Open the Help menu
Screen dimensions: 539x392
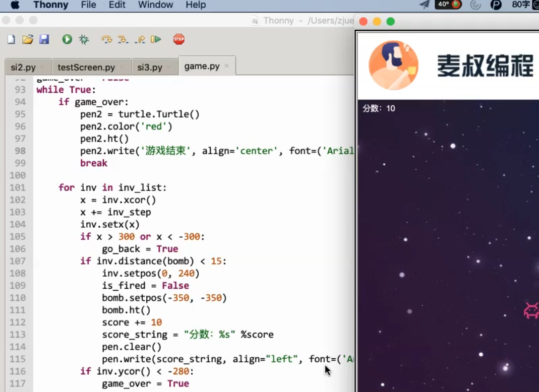point(196,5)
